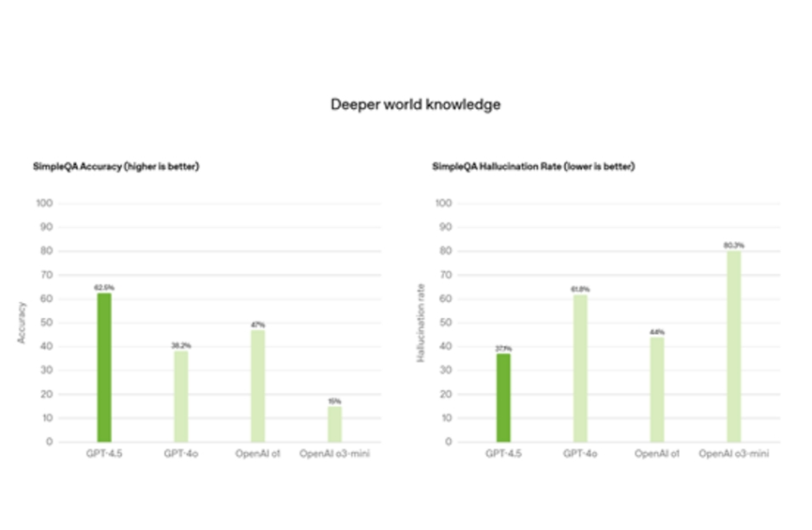Viewport: 812px width, 530px height.
Task: Click the "Deeper world knowledge" heading
Action: (x=415, y=104)
